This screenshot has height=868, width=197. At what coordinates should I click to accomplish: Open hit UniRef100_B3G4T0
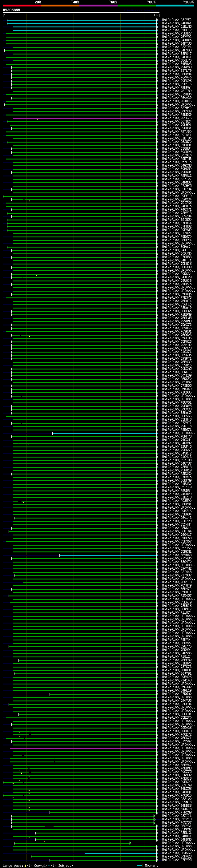click(x=177, y=562)
